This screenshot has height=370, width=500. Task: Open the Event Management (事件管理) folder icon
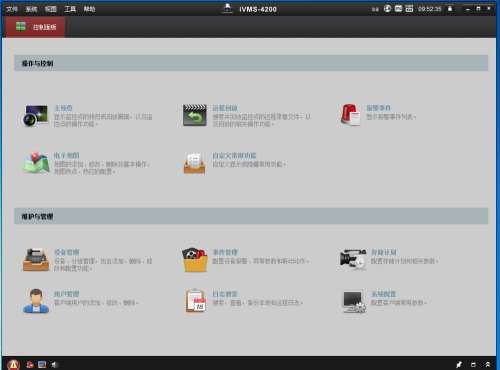(195, 260)
